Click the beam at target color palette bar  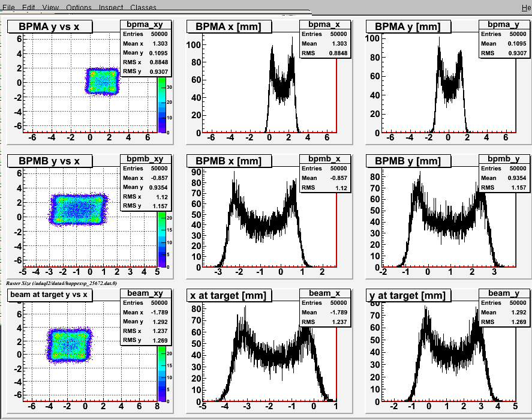(x=162, y=373)
